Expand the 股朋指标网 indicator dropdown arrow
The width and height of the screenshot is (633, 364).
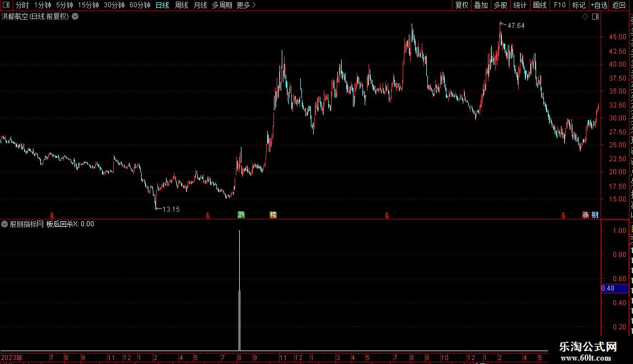point(4,224)
